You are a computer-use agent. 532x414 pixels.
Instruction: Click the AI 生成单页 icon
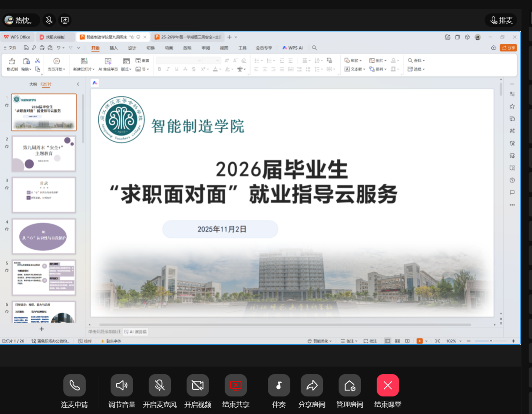click(x=108, y=61)
